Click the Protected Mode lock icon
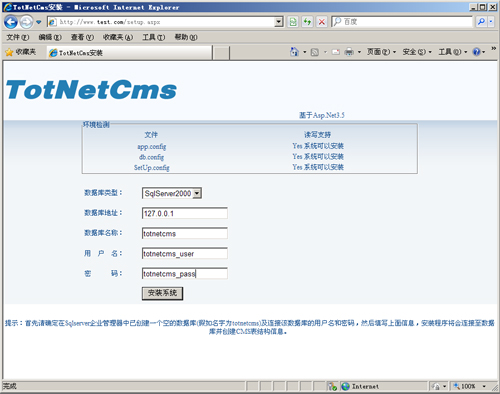The image size is (500, 394). 436,386
